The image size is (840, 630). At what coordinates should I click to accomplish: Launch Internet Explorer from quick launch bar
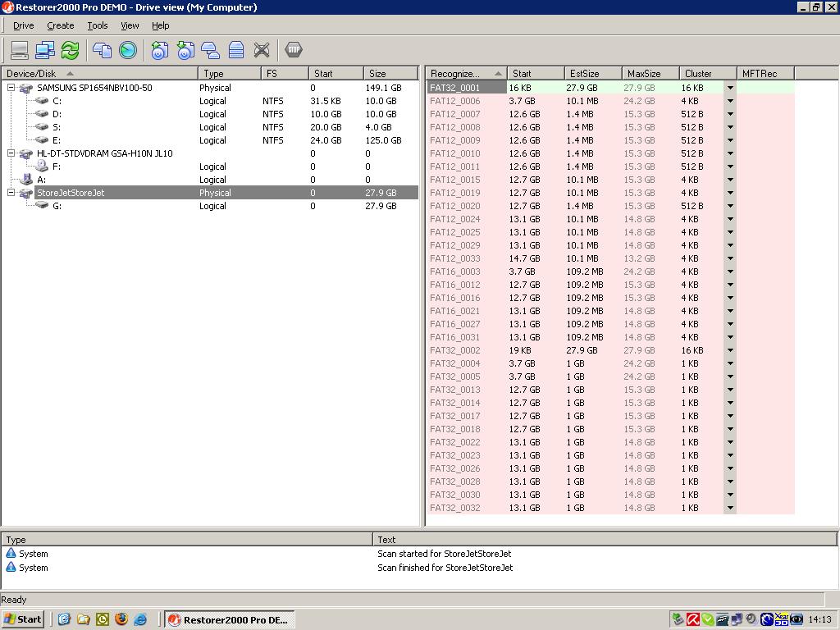coord(140,619)
